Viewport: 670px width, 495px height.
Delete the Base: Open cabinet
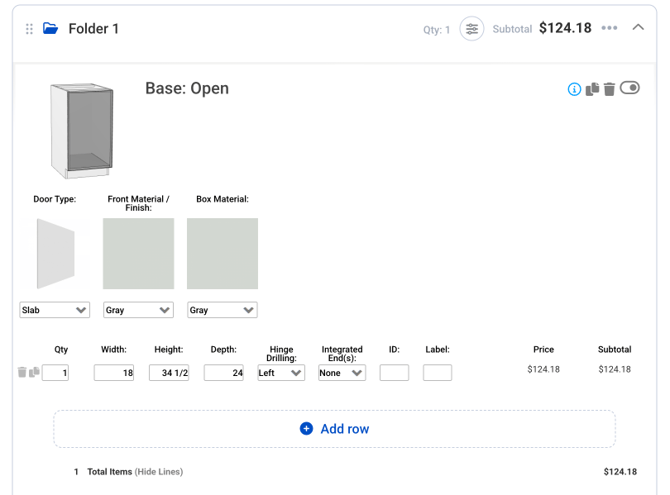[609, 89]
